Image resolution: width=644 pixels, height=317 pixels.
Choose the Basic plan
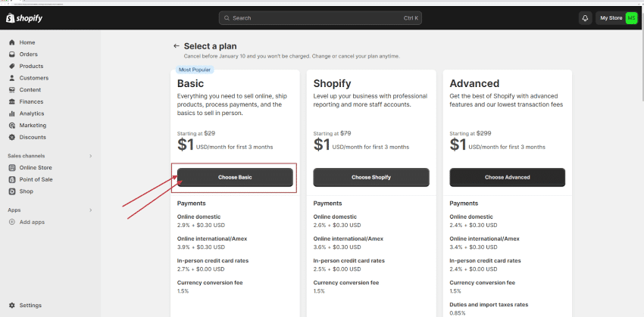pos(235,178)
